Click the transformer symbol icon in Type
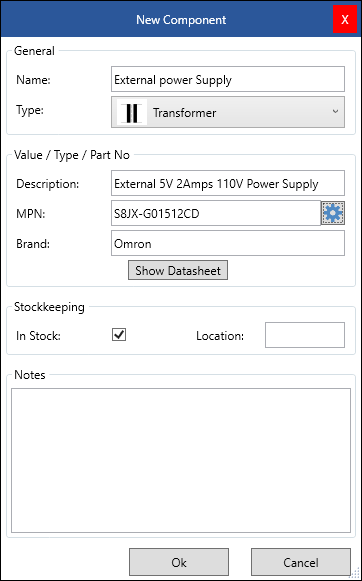This screenshot has height=581, width=362. 132,112
